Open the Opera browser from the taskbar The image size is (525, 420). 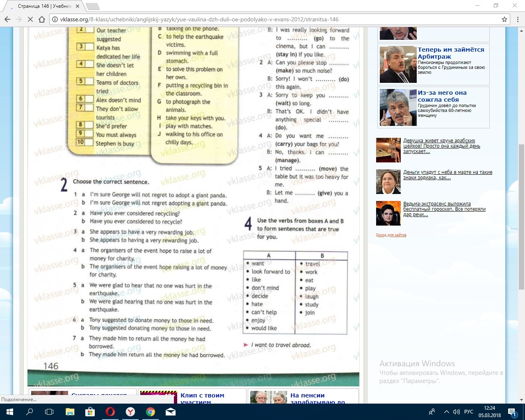point(110,412)
